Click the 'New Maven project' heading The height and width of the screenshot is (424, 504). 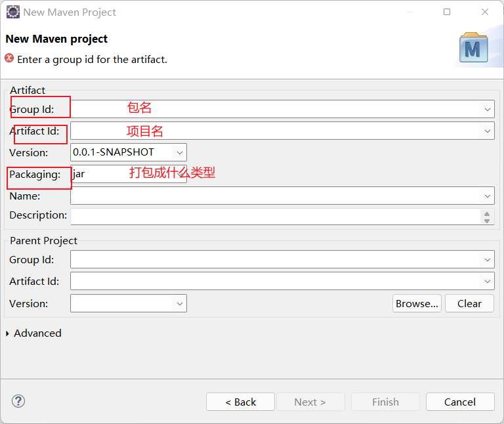pos(56,39)
